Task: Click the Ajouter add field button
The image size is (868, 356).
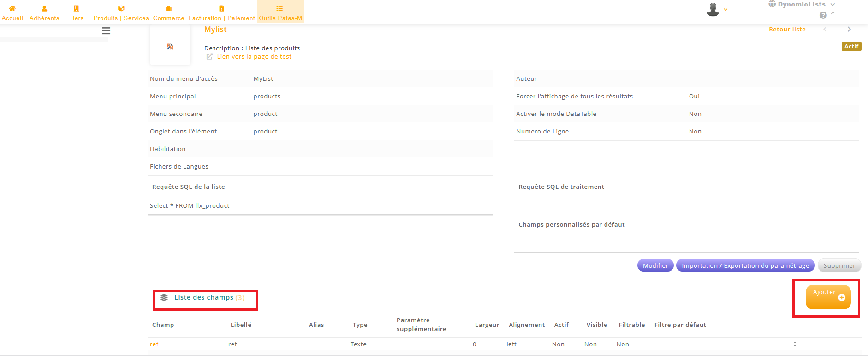Action: tap(828, 297)
